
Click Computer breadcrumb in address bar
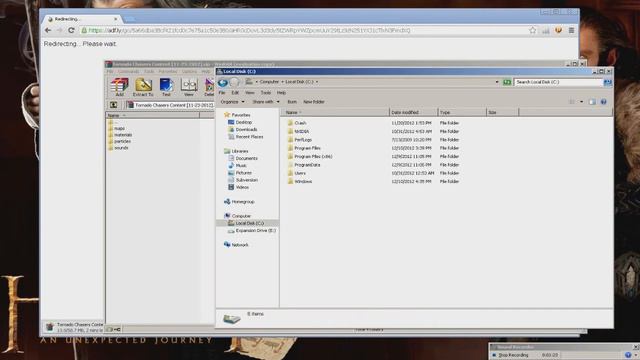point(269,82)
